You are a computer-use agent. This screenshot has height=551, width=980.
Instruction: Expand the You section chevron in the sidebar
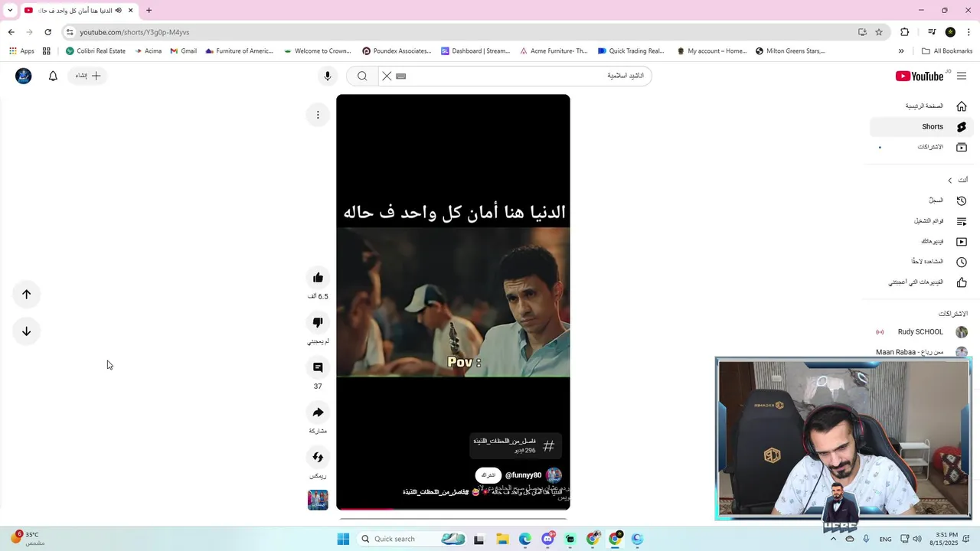(950, 181)
